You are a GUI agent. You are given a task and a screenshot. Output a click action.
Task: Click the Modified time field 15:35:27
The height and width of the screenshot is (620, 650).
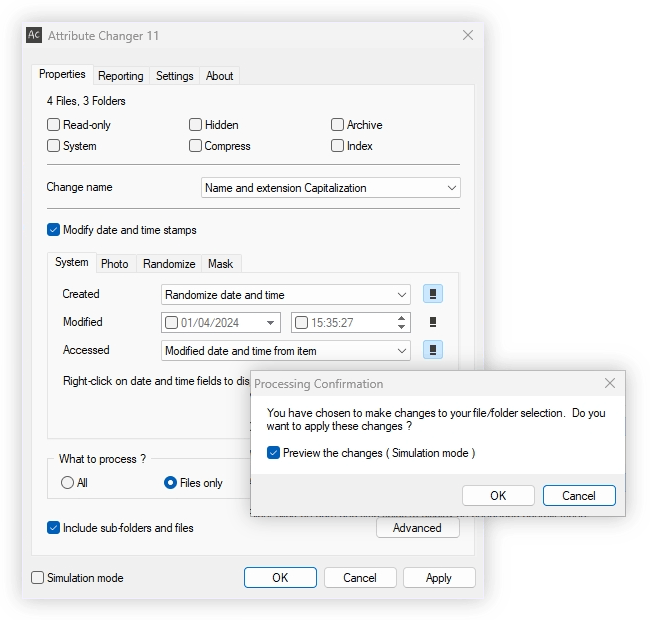point(351,323)
